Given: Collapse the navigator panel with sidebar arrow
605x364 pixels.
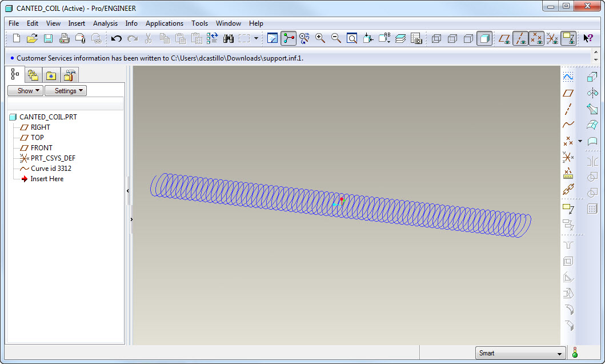Looking at the screenshot, I should point(128,190).
